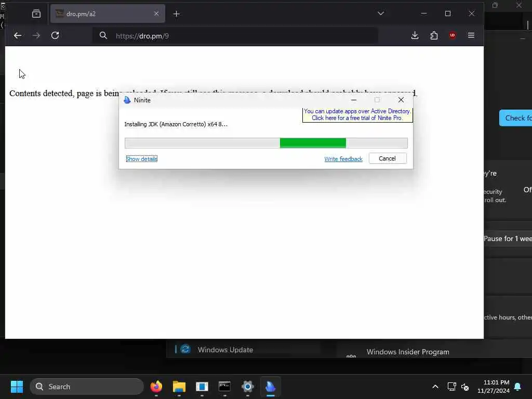Viewport: 532px width, 399px height.
Task: Reload the dro.pm page
Action: click(55, 35)
